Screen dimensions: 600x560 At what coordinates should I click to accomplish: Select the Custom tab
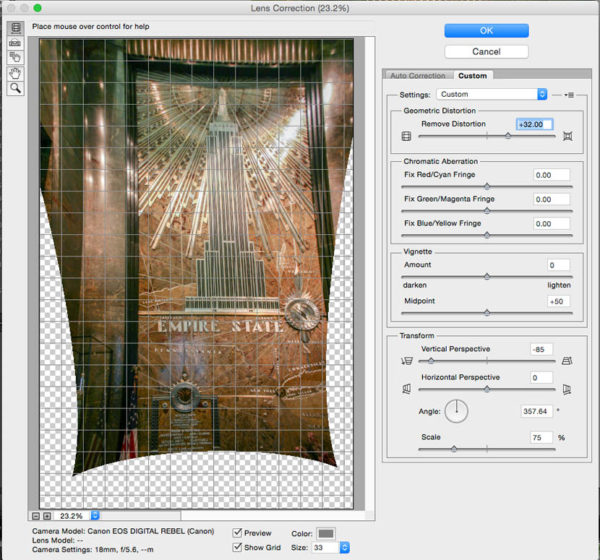[472, 75]
